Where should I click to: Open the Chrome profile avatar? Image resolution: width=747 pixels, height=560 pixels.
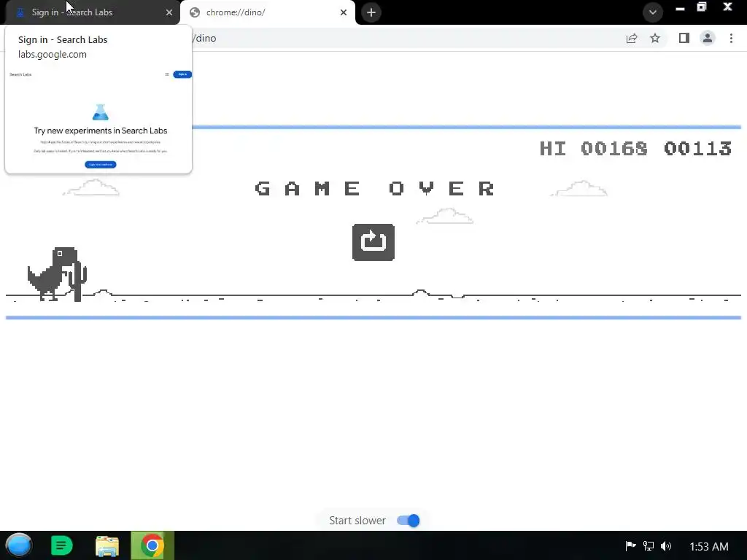click(708, 38)
